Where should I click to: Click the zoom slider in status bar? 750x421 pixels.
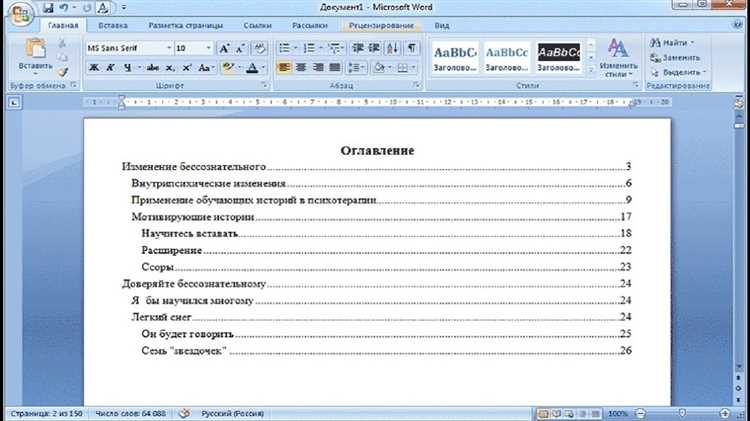tap(683, 413)
